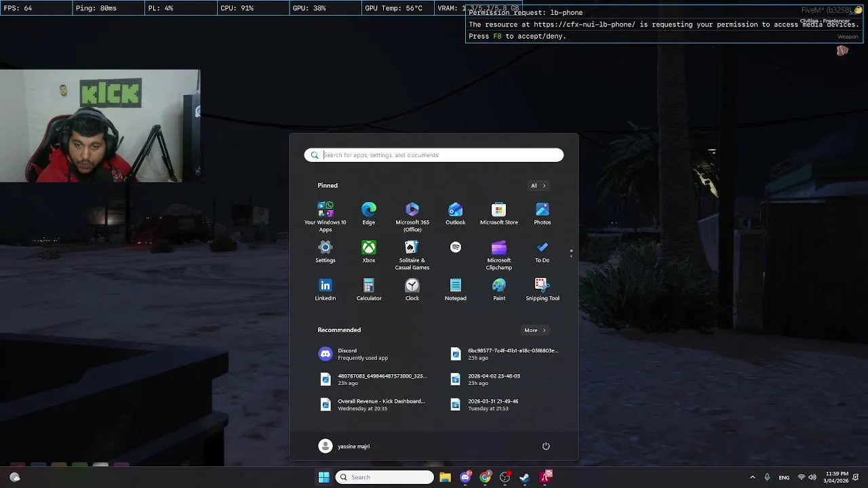Open File Explorer from the taskbar
Viewport: 868px width, 488px height.
(445, 477)
